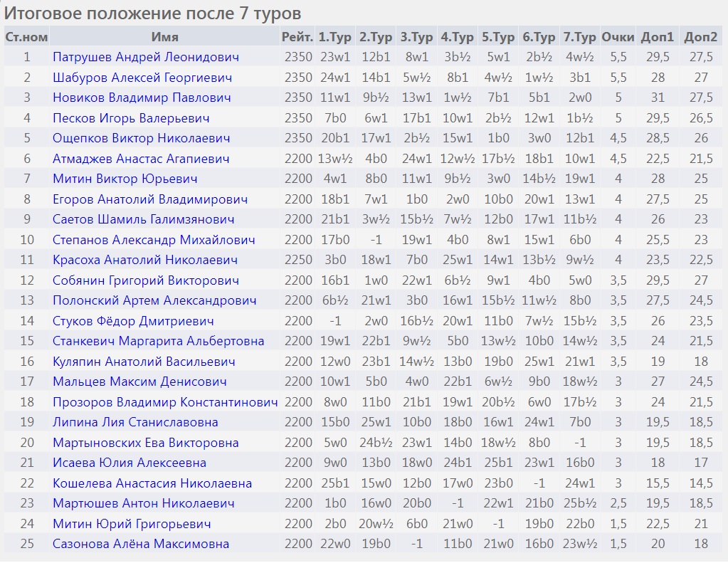Click the '3.Тур' column header
The height and width of the screenshot is (563, 728).
pyautogui.click(x=416, y=37)
